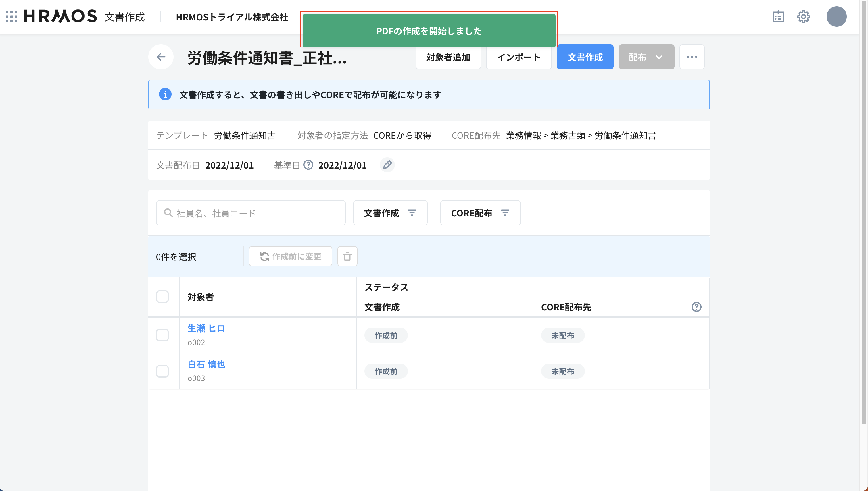
Task: Click the blue 文書作成 button
Action: pyautogui.click(x=585, y=57)
